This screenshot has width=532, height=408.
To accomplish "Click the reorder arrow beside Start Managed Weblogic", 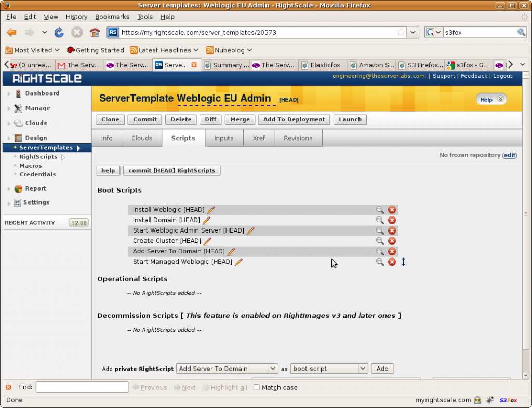I will tap(404, 262).
